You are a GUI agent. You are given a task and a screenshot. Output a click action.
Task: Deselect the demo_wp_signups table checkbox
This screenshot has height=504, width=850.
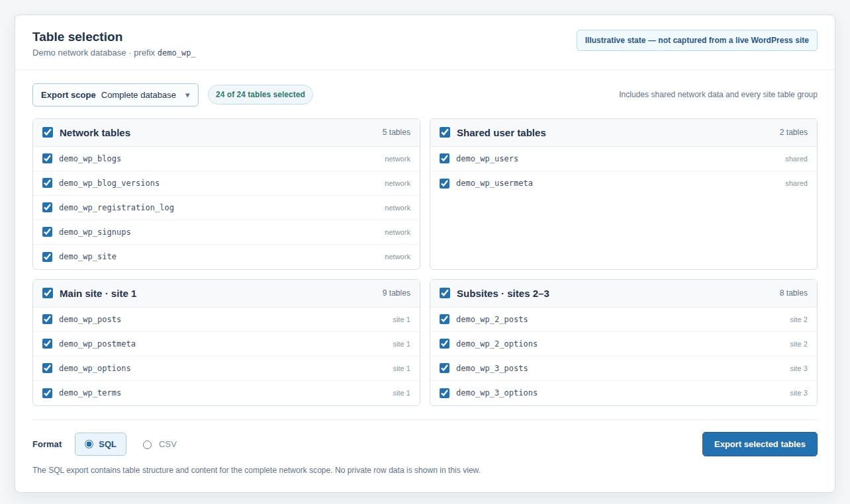click(x=47, y=232)
